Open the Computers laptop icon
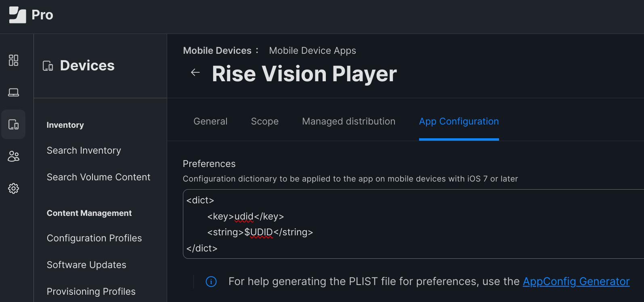The height and width of the screenshot is (302, 644). pyautogui.click(x=13, y=92)
